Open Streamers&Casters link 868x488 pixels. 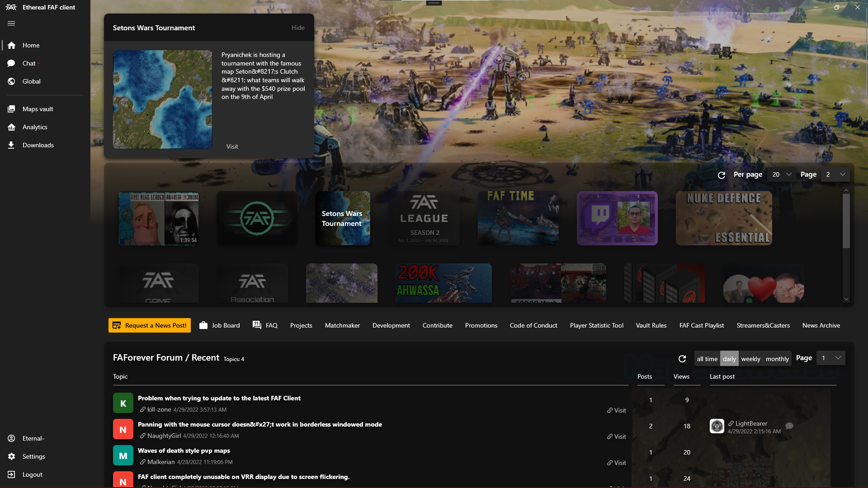tap(763, 325)
